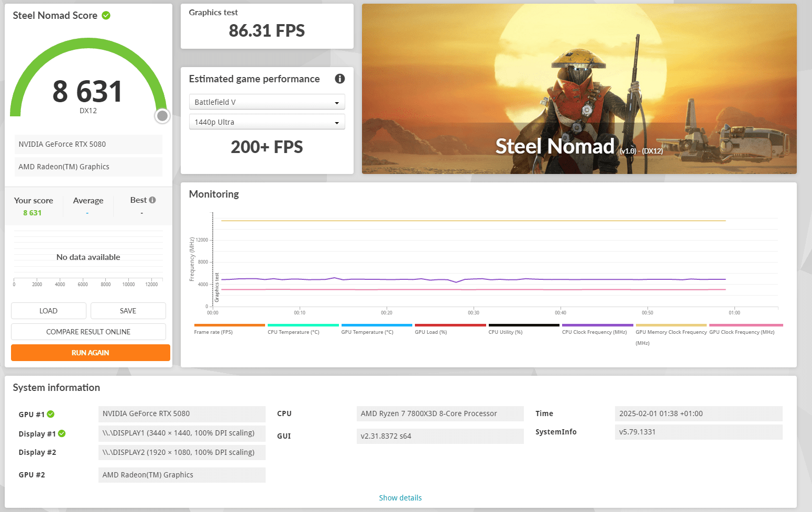Click the SystemInfo version v5.79.1331
812x512 pixels.
pos(698,432)
